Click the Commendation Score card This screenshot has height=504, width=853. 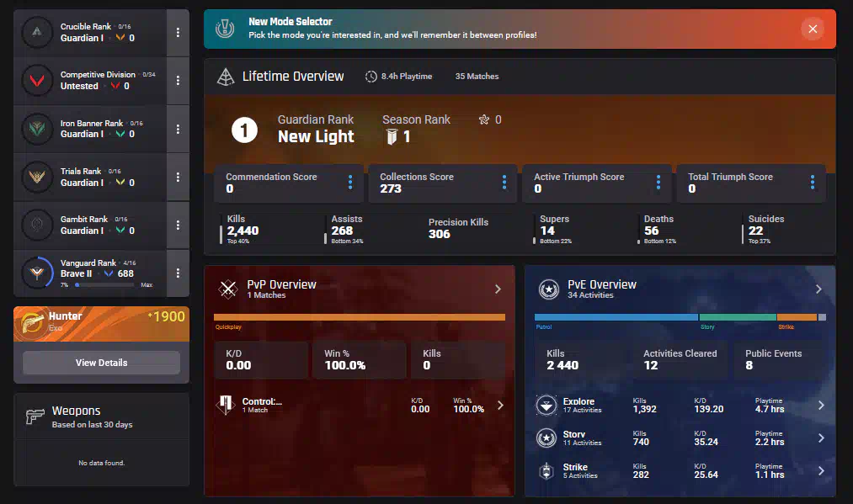(288, 183)
